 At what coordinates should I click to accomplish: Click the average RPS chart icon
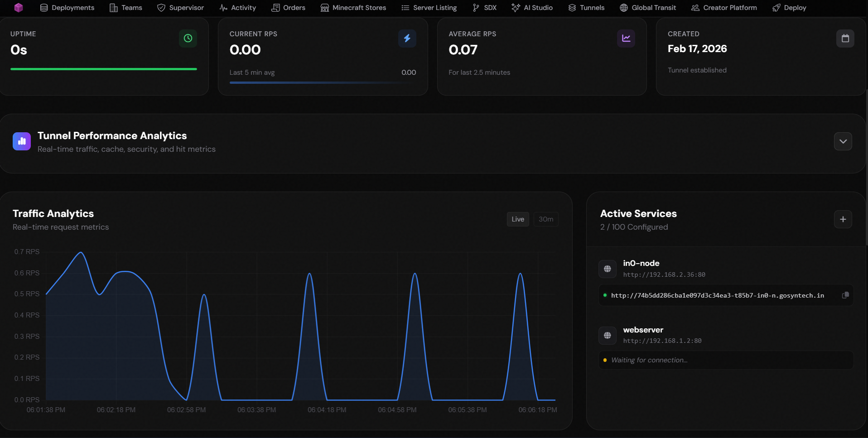tap(626, 39)
